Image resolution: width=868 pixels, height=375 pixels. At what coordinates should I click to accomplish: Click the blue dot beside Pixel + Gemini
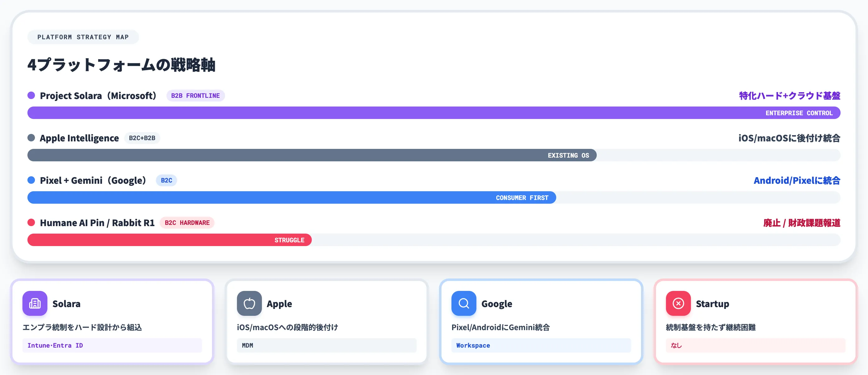31,180
